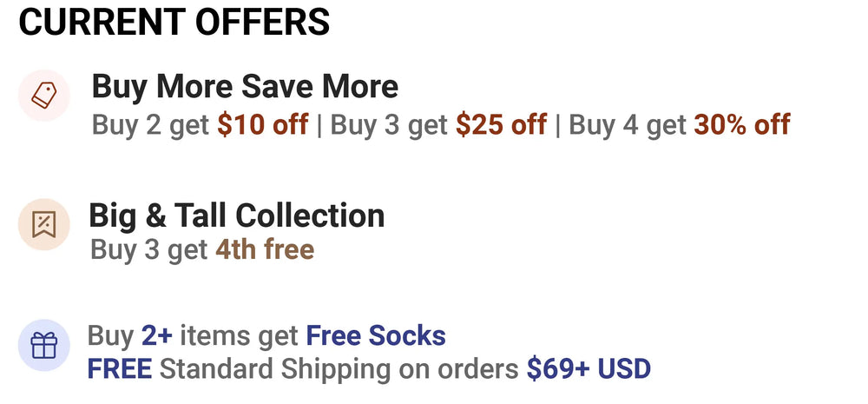Click the "Free Socks" highlighted text

tap(376, 335)
